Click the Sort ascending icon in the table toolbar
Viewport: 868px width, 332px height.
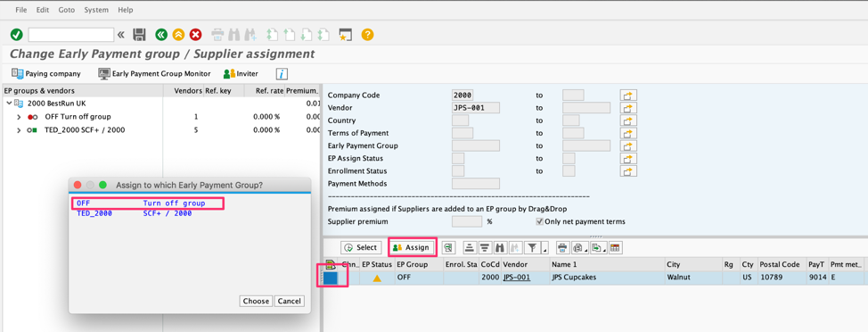click(x=470, y=248)
